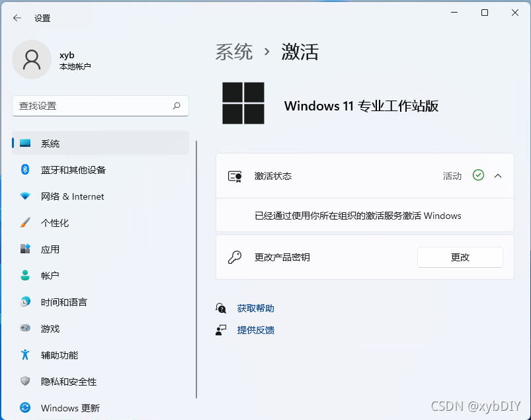
Task: Collapse the activation status section chevron
Action: click(x=498, y=176)
